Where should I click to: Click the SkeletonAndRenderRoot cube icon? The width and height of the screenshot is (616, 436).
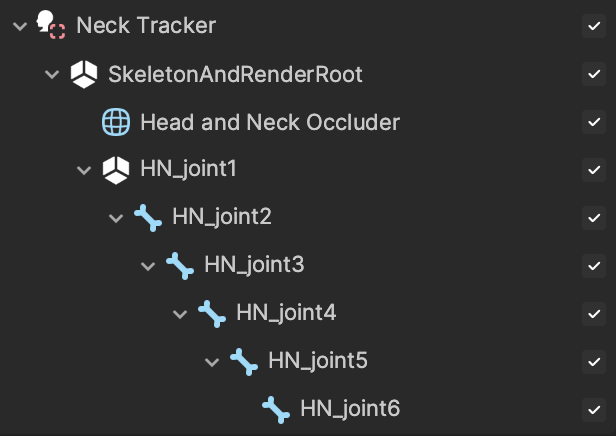pos(84,74)
